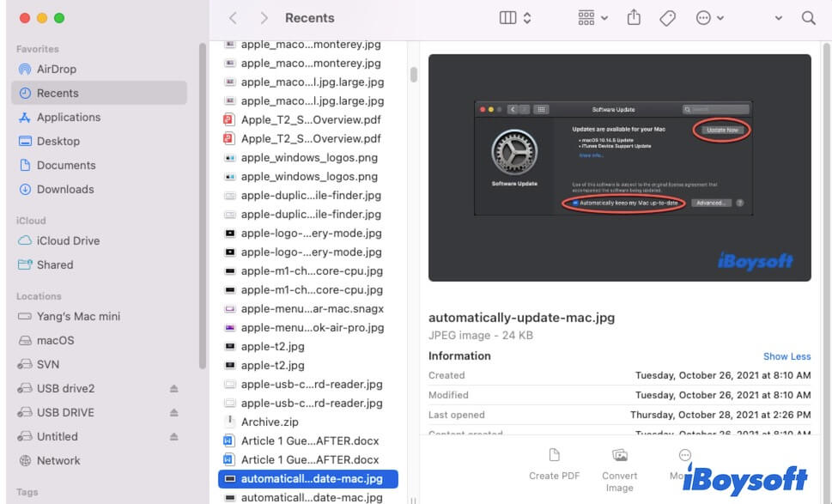Eject the USB drive2 volume
The width and height of the screenshot is (832, 504).
pos(174,389)
